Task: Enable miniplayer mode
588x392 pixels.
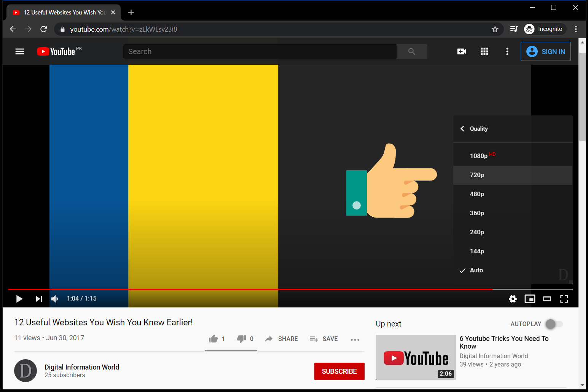Action: pos(530,299)
